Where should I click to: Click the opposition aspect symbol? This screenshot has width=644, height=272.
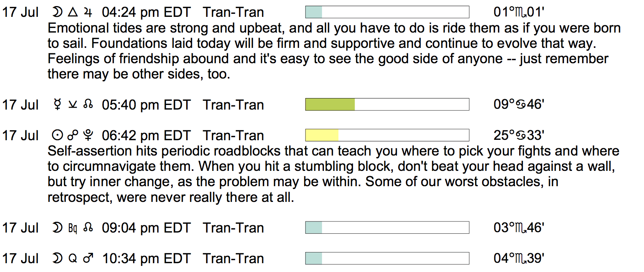point(73,135)
